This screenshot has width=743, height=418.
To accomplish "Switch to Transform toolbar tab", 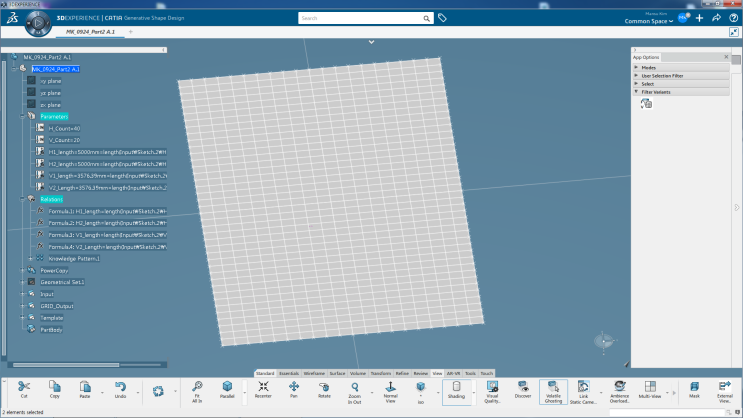I will (381, 373).
